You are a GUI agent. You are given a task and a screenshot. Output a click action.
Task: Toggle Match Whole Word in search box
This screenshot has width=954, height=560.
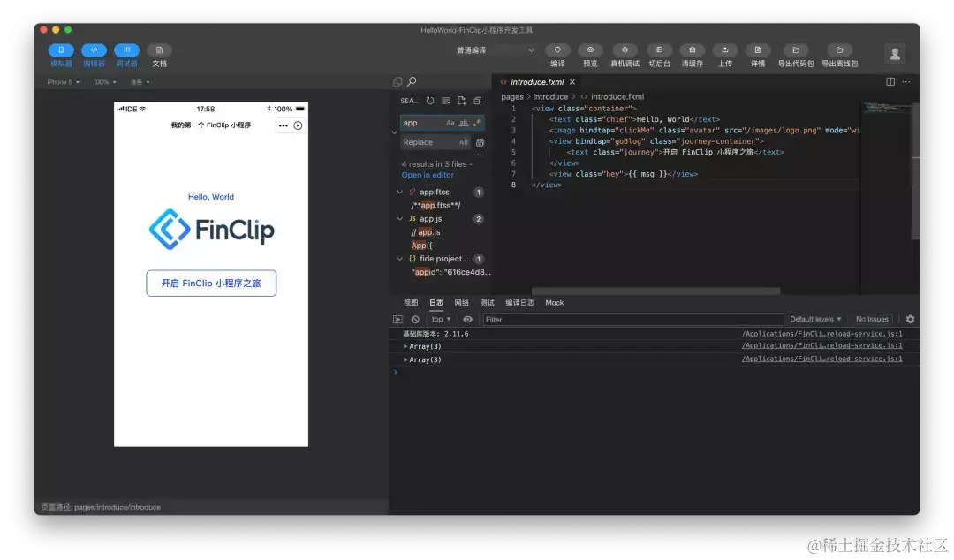464,123
